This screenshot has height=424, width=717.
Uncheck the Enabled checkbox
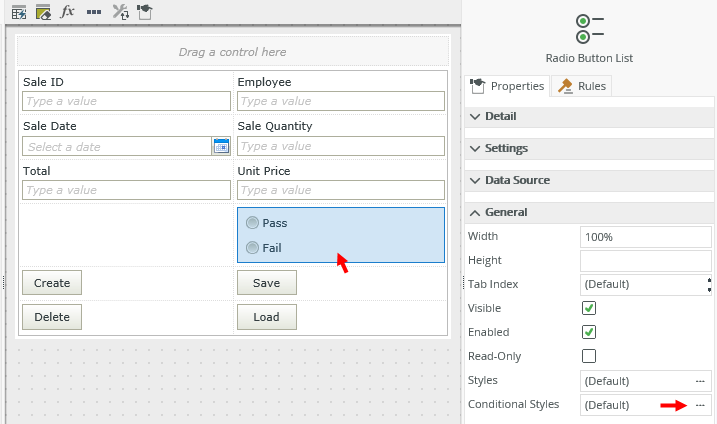tap(589, 332)
